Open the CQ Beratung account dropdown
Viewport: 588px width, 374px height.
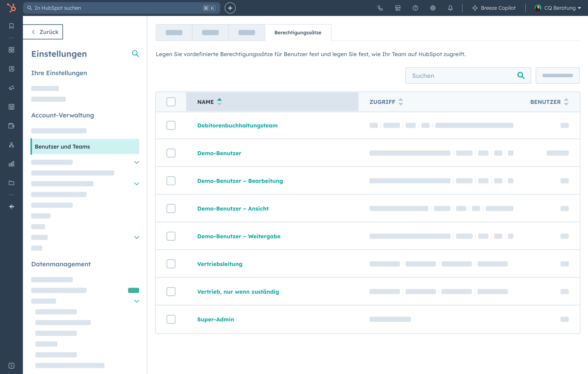tap(558, 8)
